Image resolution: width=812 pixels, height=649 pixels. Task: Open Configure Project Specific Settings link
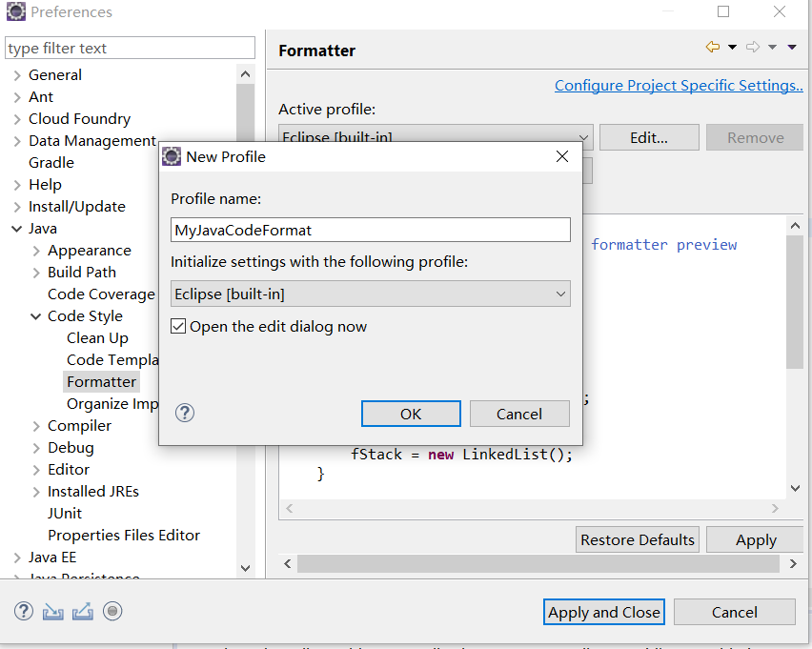(x=679, y=86)
